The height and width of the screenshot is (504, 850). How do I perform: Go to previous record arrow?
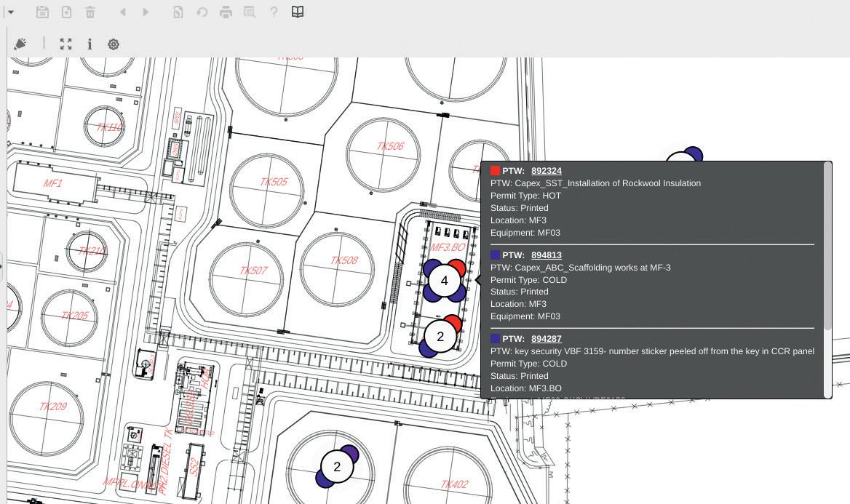point(122,12)
